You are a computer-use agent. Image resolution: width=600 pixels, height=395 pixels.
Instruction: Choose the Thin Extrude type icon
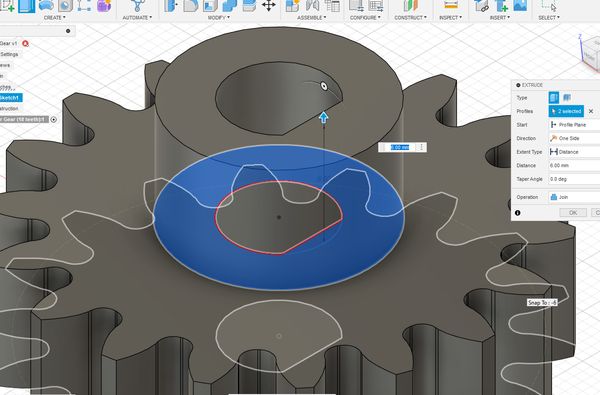[567, 98]
